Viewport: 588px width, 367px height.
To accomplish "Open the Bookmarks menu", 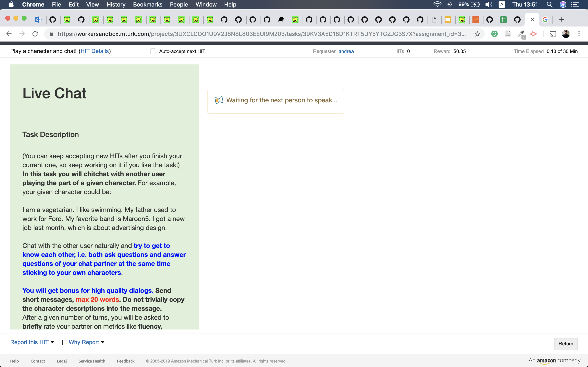I will point(147,4).
